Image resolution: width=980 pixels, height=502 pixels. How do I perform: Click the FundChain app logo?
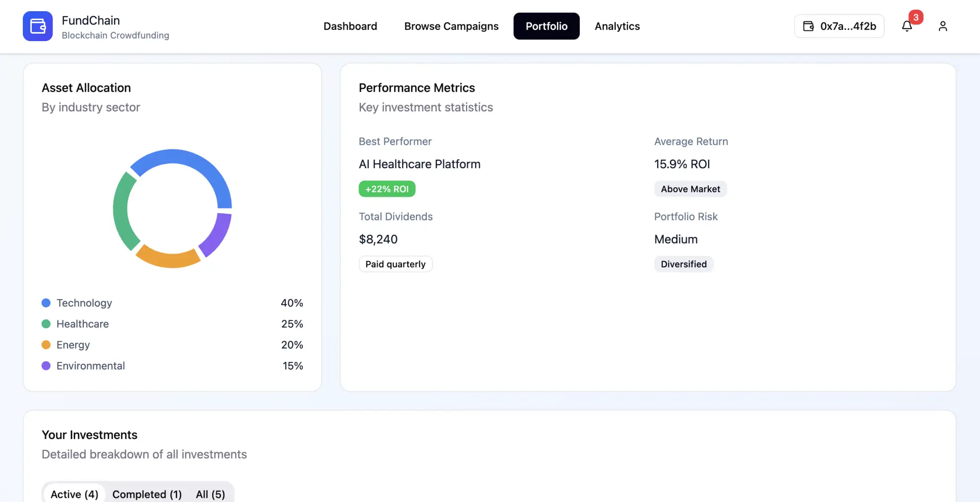coord(38,26)
